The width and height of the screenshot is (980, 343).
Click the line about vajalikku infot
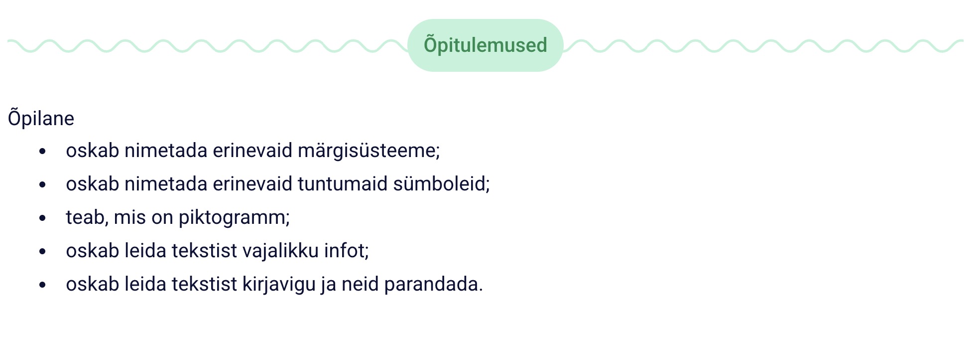pyautogui.click(x=217, y=251)
